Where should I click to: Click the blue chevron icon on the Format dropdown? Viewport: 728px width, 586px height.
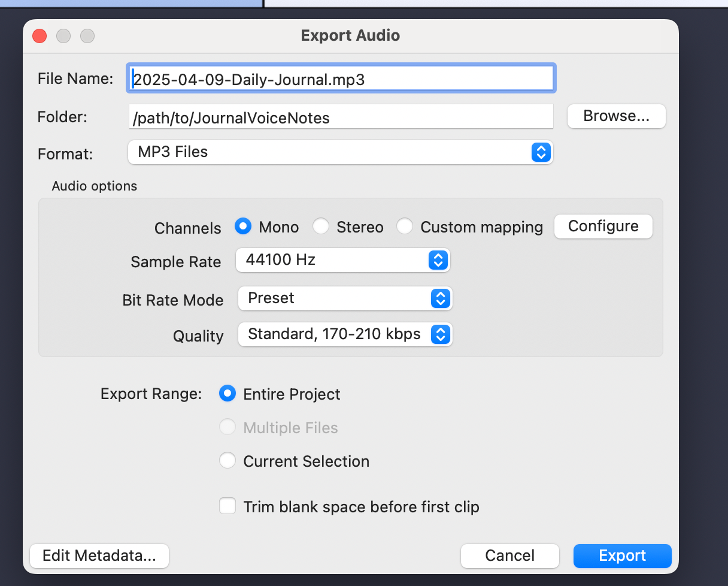[541, 152]
